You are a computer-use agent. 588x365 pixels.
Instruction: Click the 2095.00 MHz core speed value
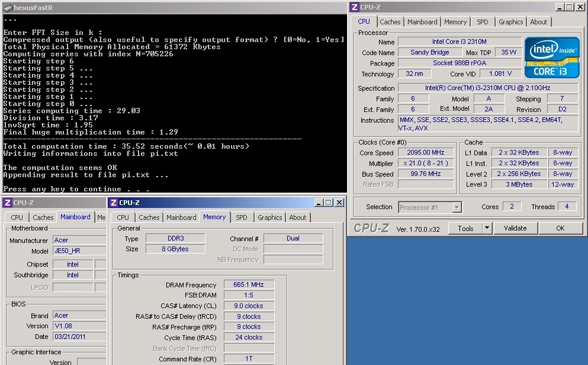tap(426, 153)
